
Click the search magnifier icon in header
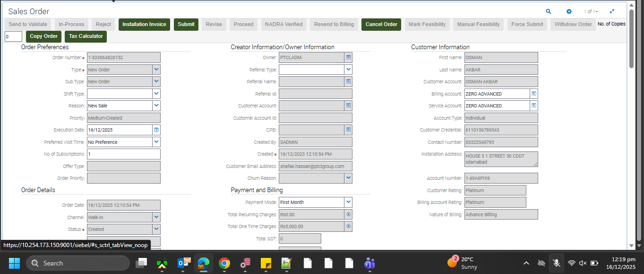pos(549,11)
